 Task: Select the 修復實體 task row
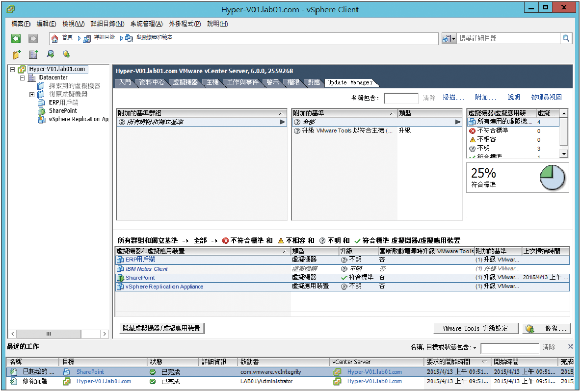pos(290,381)
